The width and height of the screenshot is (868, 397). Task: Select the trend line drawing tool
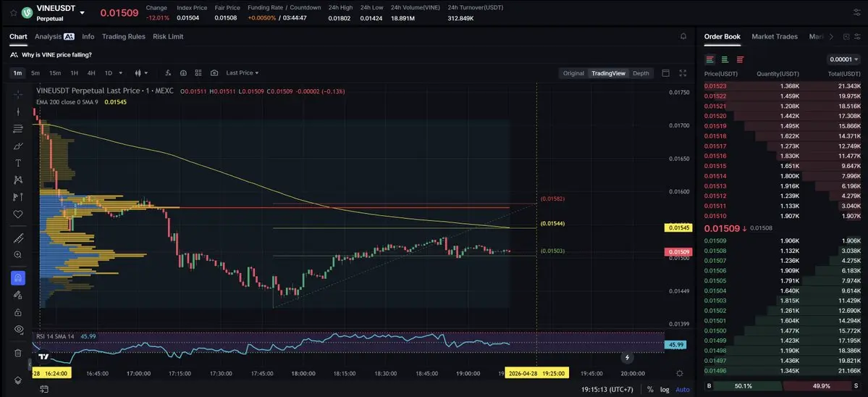click(17, 112)
